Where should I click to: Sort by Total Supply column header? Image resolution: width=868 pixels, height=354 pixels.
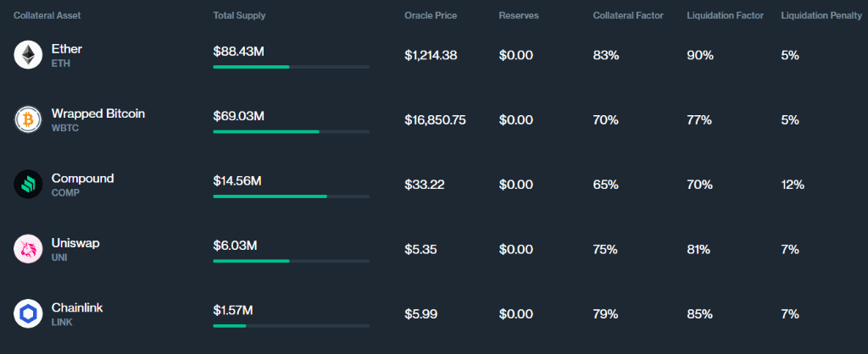(239, 15)
